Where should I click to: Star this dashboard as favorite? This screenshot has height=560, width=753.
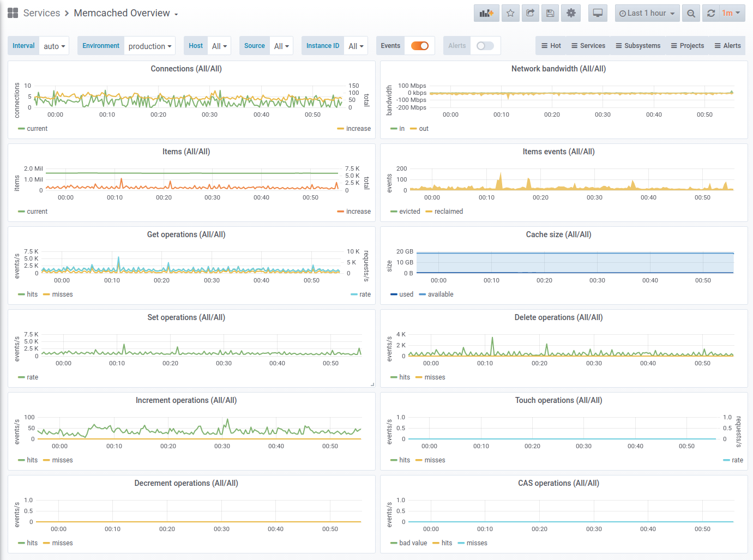point(510,13)
